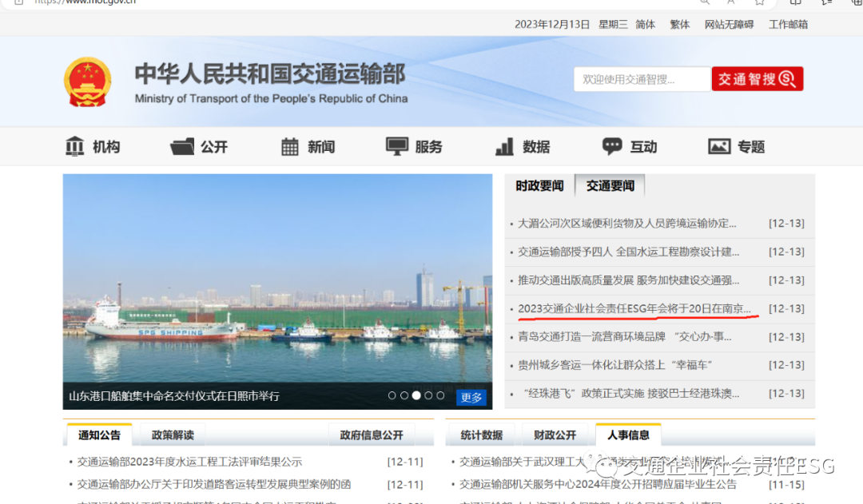Open 推动交通出版高质量发展 news item
This screenshot has height=504, width=863.
click(x=628, y=280)
